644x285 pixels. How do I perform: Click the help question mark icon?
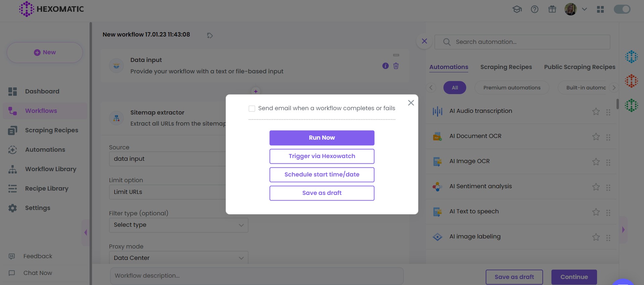pyautogui.click(x=535, y=9)
